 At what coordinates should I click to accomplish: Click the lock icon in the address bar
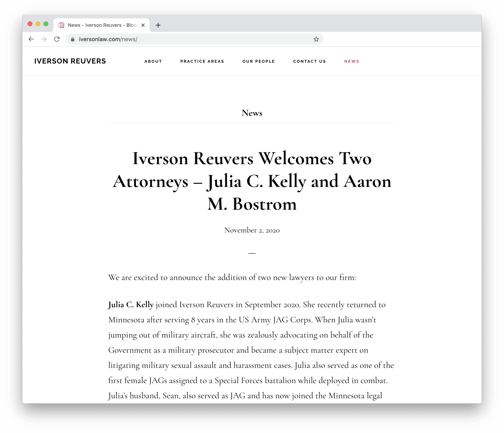pos(73,39)
